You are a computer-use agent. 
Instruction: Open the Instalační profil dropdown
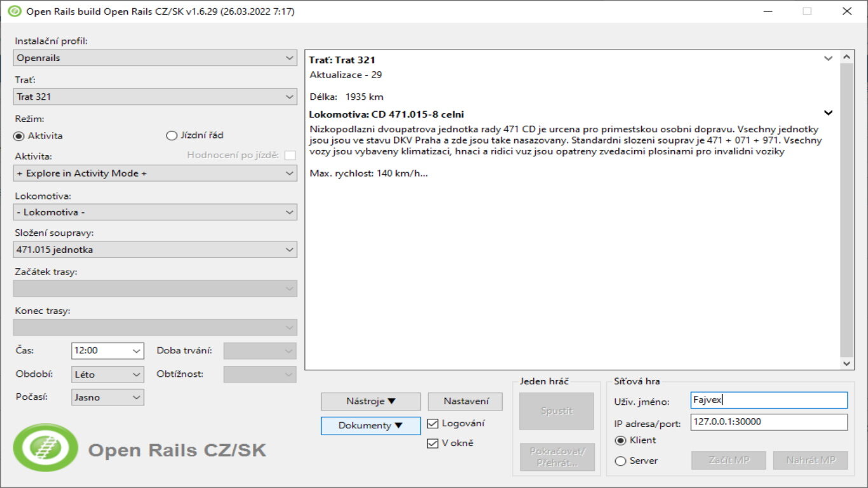tap(155, 58)
